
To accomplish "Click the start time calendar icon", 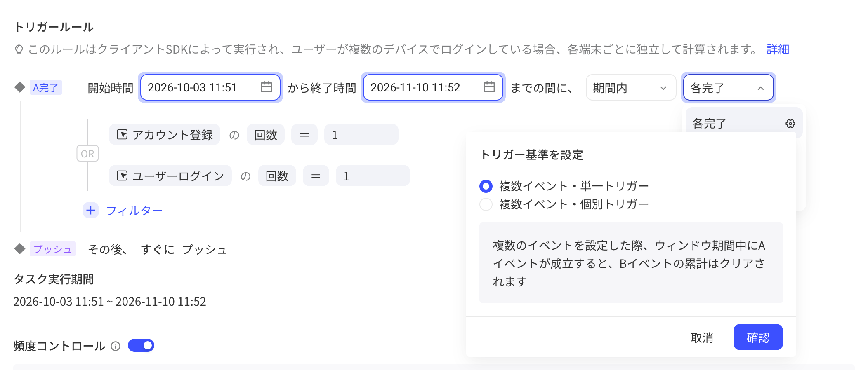I will point(267,87).
